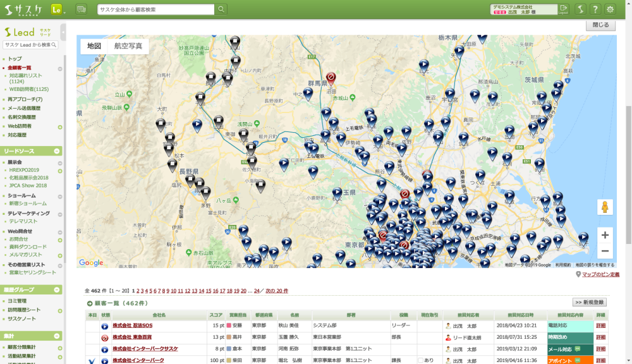Open settings gear icon in header
This screenshot has height=364, width=632.
coord(610,9)
